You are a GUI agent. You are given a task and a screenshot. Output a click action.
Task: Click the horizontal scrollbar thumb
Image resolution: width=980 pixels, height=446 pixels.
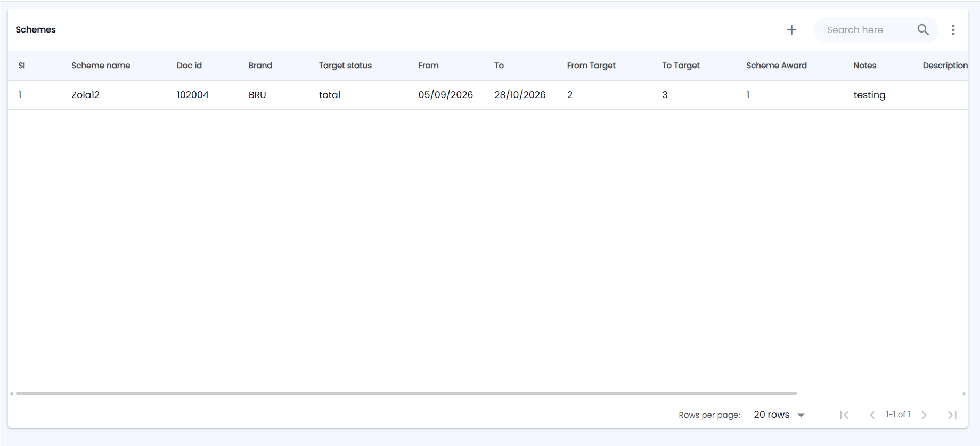coord(406,393)
